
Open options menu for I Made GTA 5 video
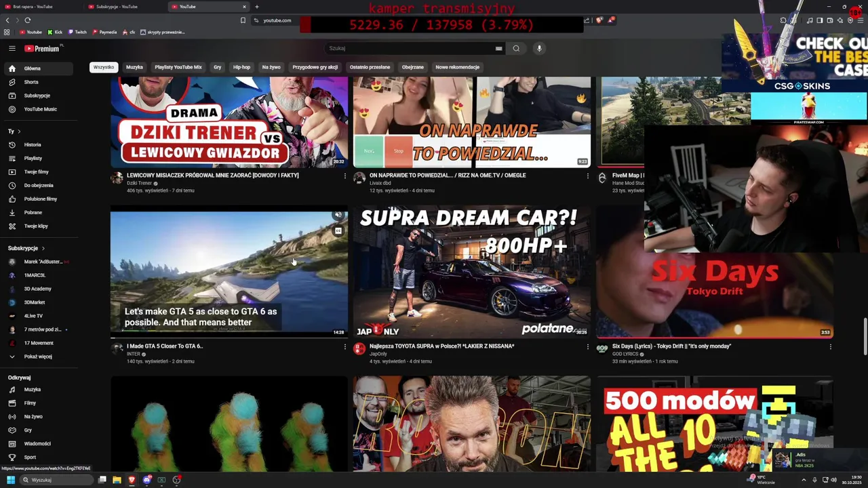click(344, 347)
